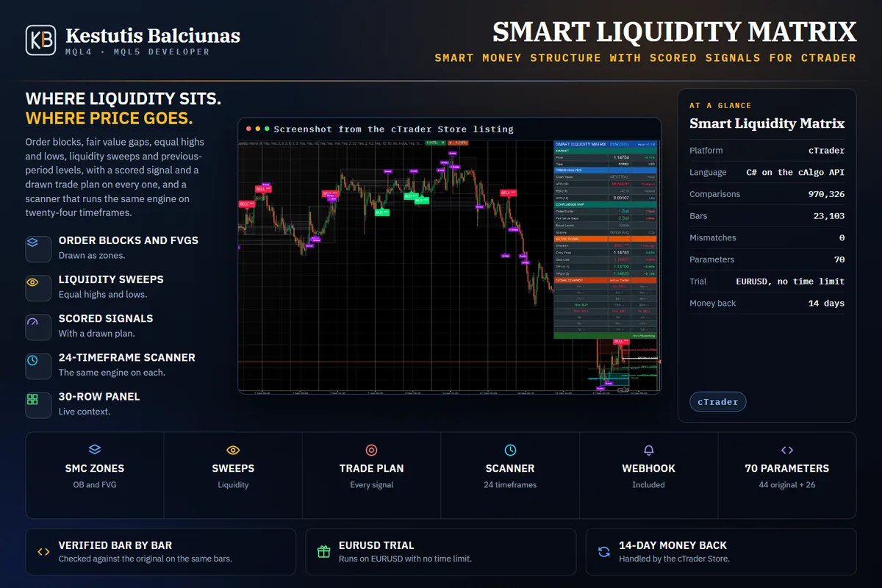Click 'ORDER BLOCKS AND FVGS' feature title
The image size is (882, 588).
[129, 240]
